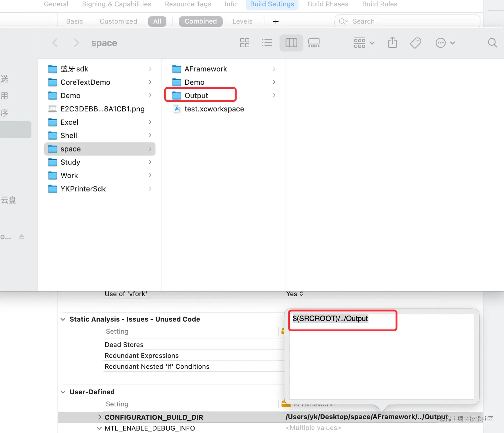Collapse the MTL_ENABLE_DEBUG_INFO setting
This screenshot has width=504, height=433.
coord(99,428)
